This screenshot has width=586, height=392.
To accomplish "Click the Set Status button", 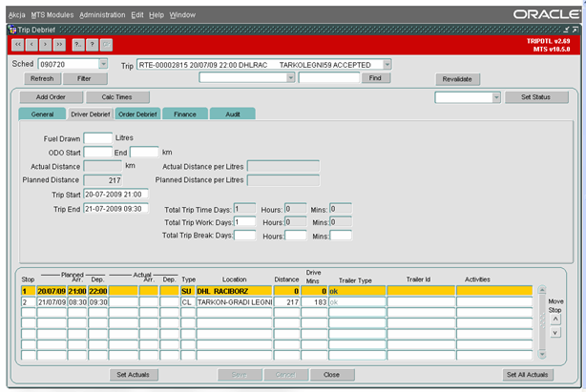I will point(535,97).
